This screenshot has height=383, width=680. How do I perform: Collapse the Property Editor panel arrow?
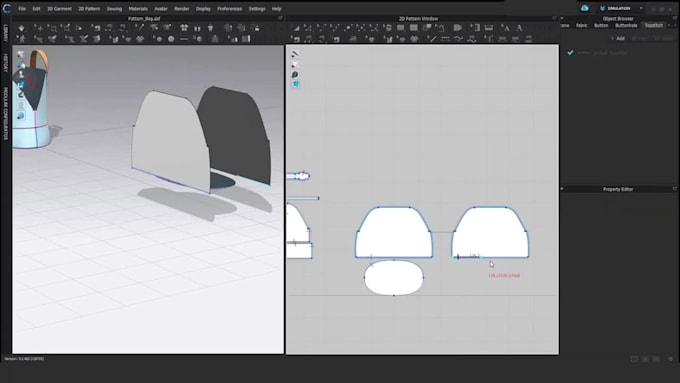point(562,189)
